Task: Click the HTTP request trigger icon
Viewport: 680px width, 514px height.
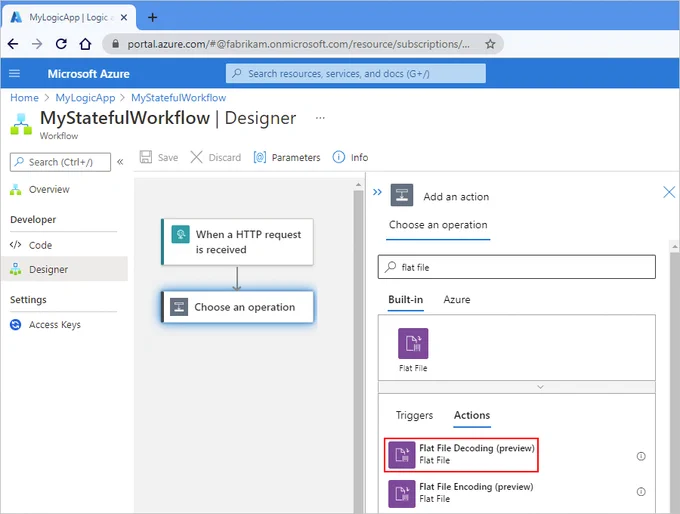Action: [180, 234]
